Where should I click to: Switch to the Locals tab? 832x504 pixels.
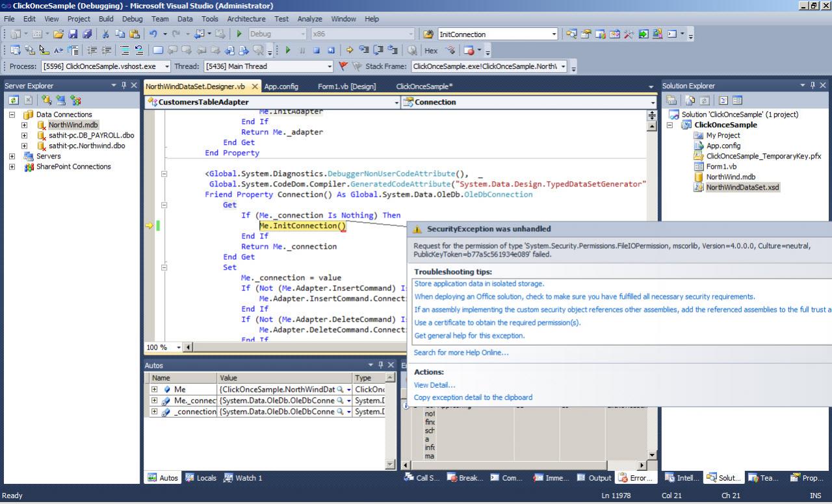pyautogui.click(x=201, y=478)
